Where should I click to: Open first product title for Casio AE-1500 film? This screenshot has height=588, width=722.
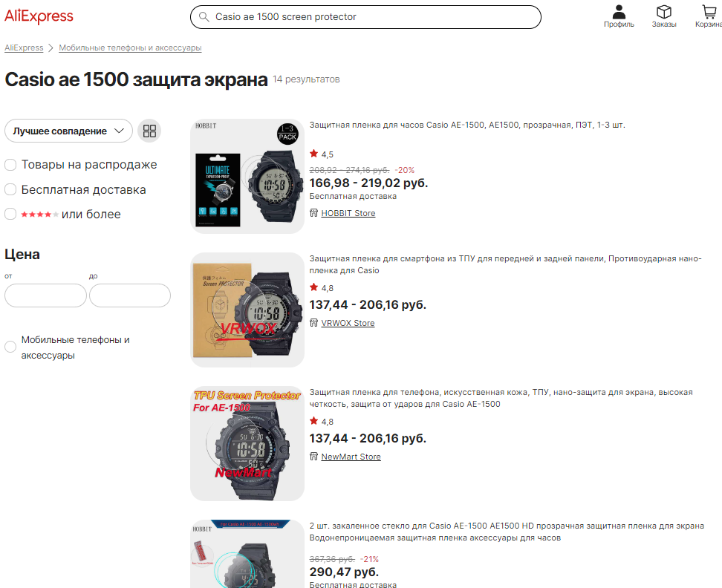click(466, 125)
